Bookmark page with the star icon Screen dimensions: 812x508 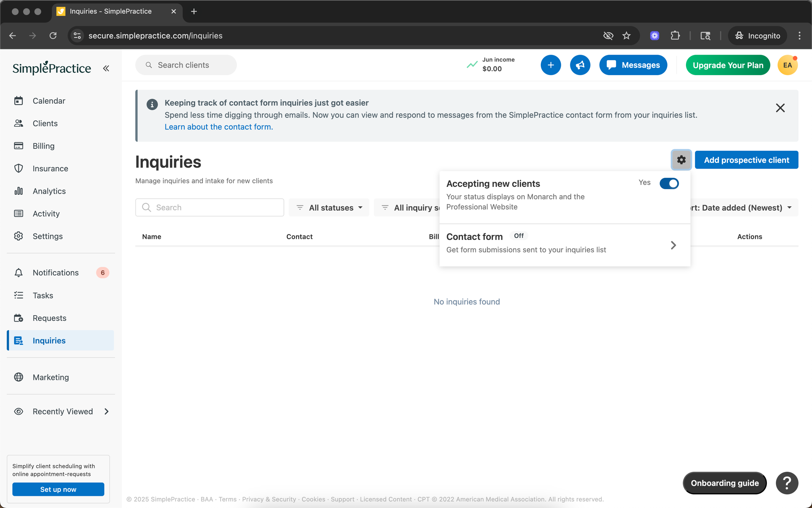pyautogui.click(x=626, y=36)
